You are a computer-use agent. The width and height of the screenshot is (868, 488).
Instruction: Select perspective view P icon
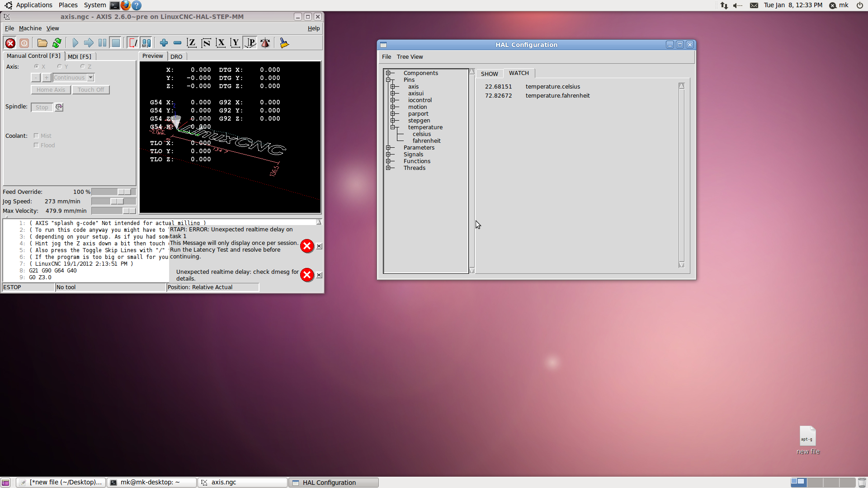(x=250, y=43)
